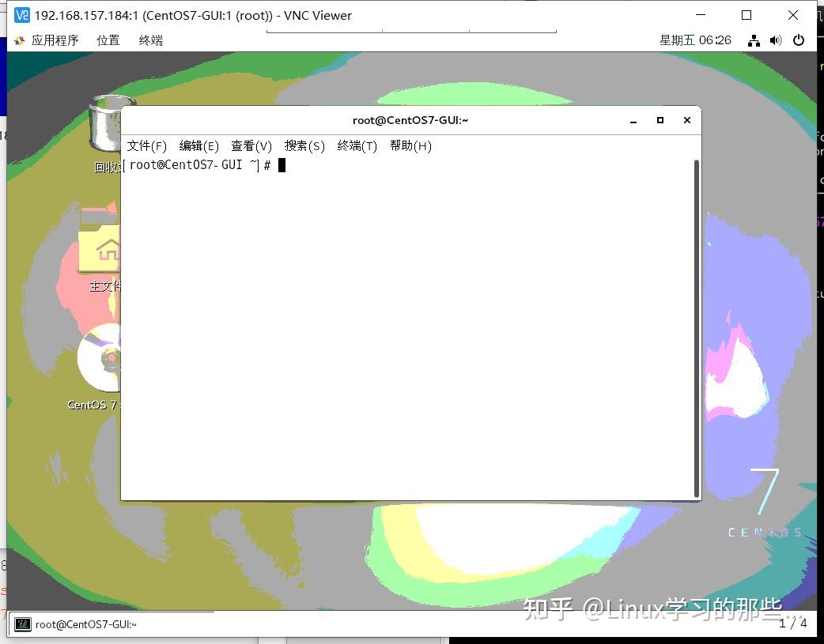
Task: Open the top panel 终端 menu
Action: (149, 40)
